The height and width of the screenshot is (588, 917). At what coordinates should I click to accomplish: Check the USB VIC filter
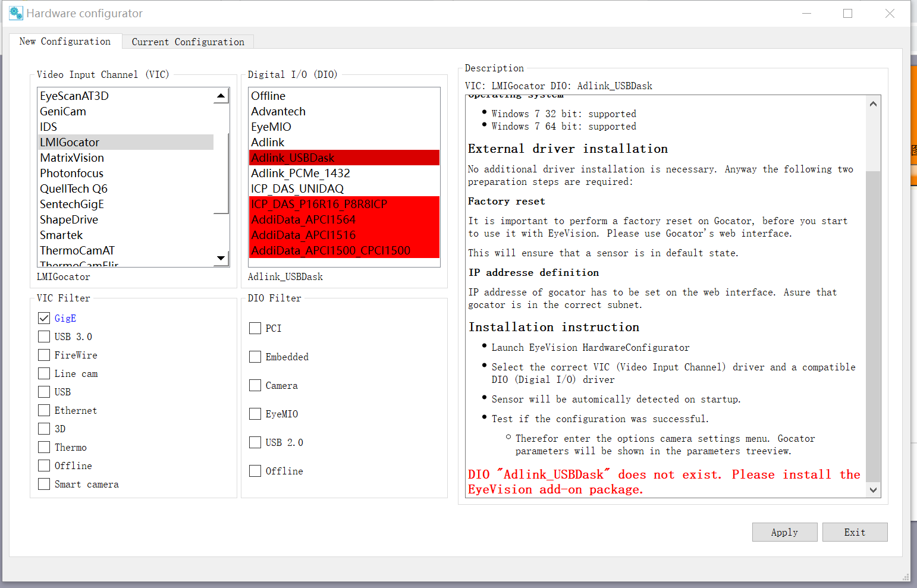[x=44, y=392]
